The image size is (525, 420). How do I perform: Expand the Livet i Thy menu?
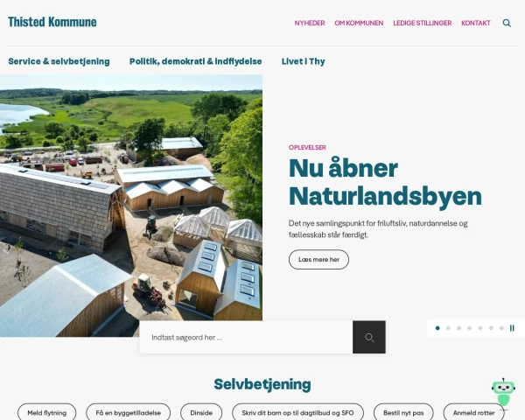tap(304, 61)
